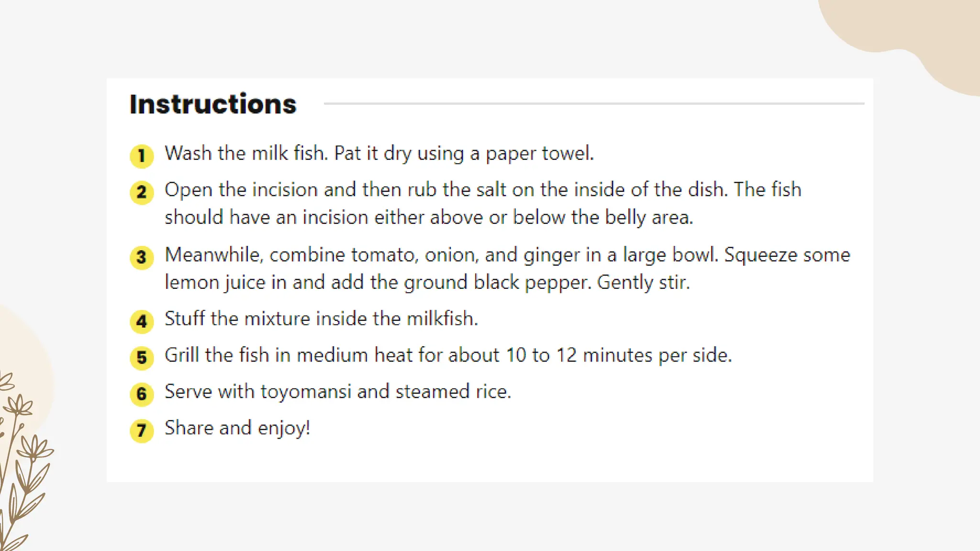The width and height of the screenshot is (980, 551).
Task: Click the yellow step 1 number badge
Action: click(142, 156)
